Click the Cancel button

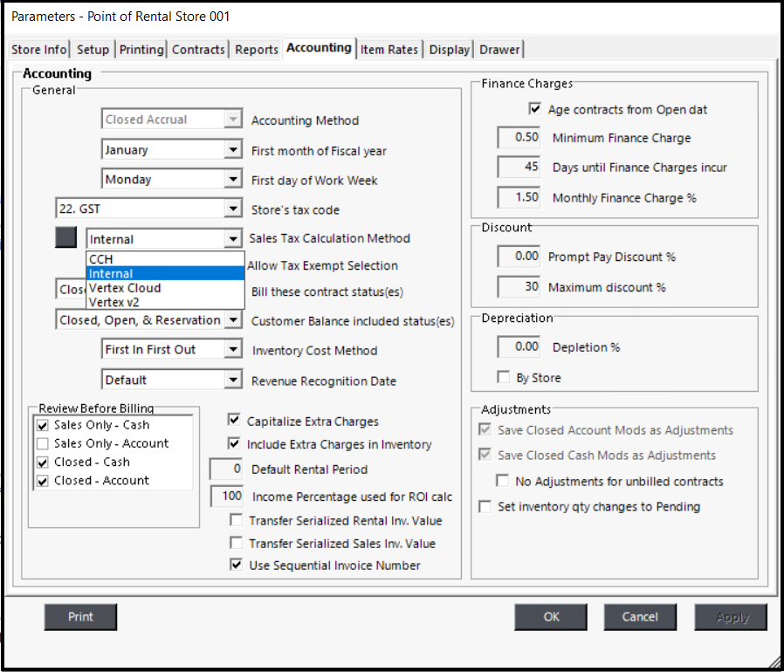tap(639, 617)
